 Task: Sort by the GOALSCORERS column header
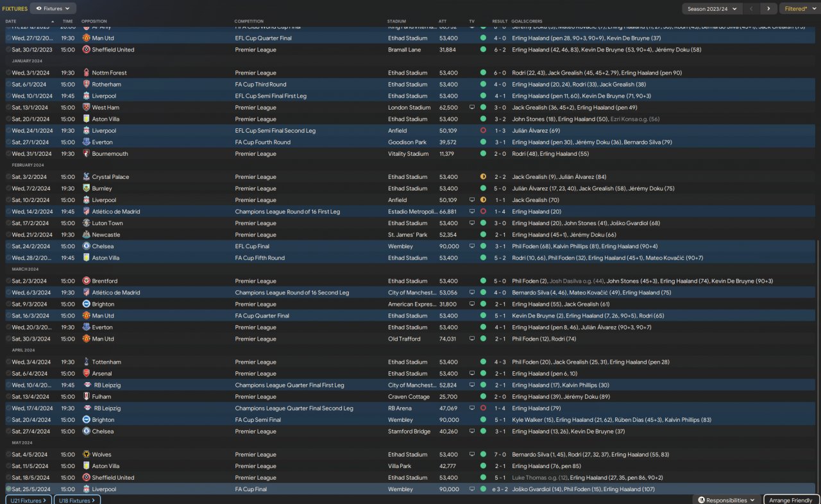527,21
